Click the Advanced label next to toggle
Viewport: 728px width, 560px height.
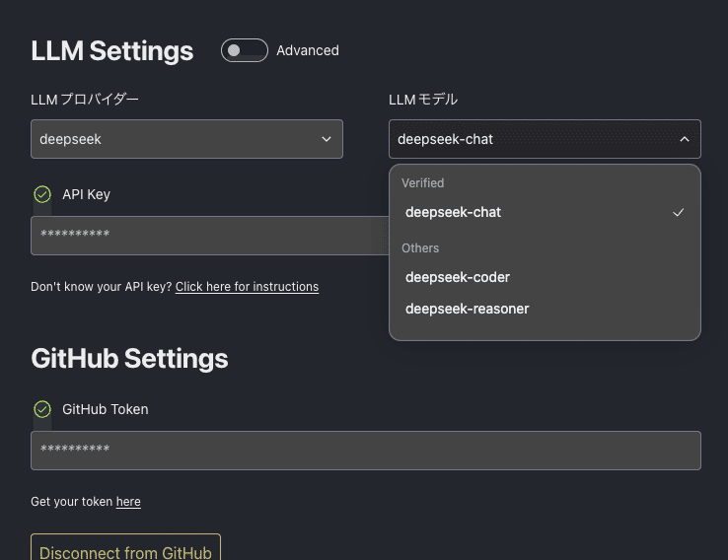308,50
